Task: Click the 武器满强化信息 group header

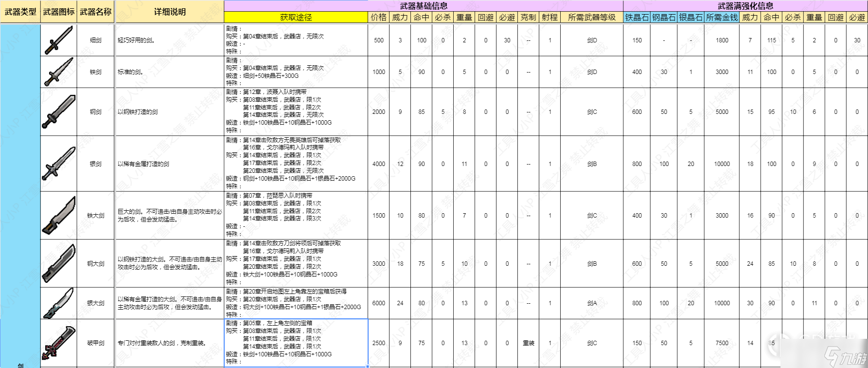Action: tap(745, 6)
